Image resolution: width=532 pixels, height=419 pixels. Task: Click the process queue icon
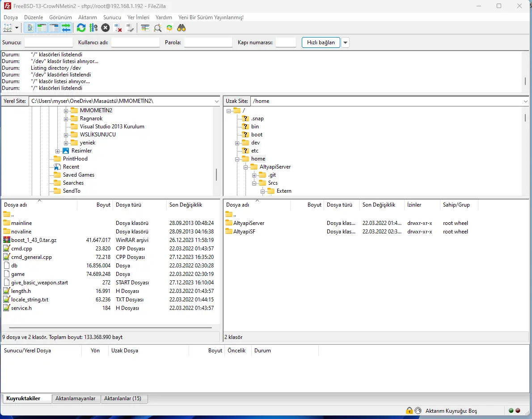click(x=93, y=28)
